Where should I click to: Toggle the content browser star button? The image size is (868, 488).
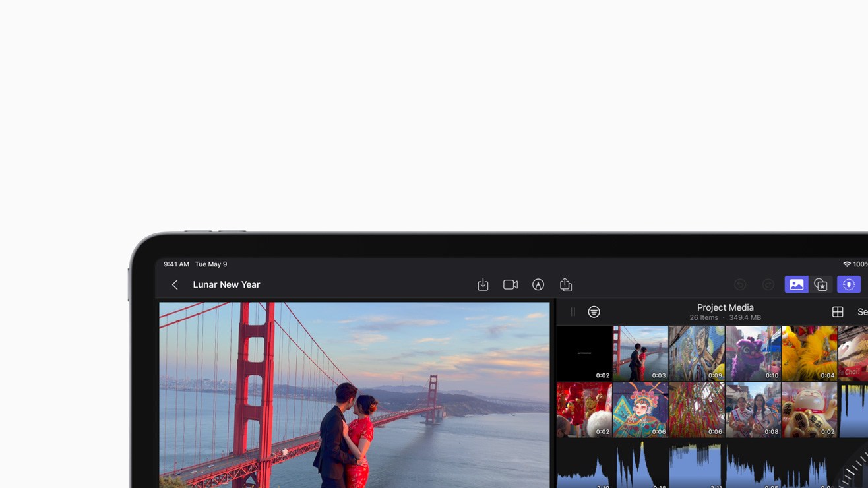click(x=821, y=285)
